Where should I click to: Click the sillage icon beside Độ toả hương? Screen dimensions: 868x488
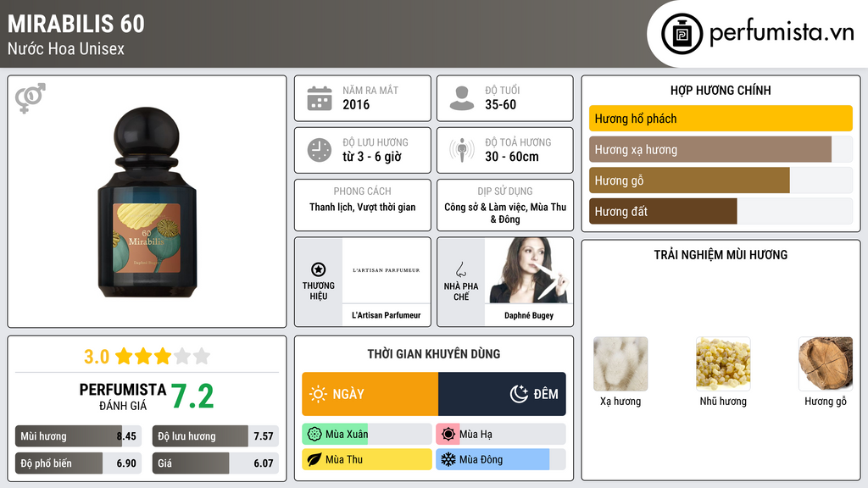[x=462, y=150]
